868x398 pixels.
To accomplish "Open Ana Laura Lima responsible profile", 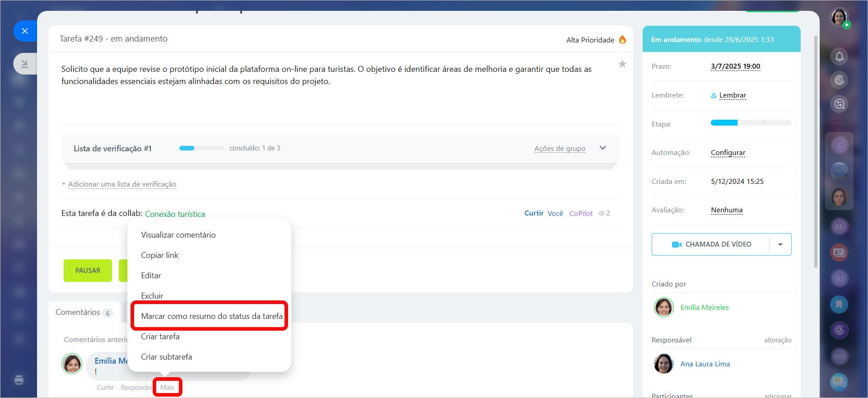I will tap(705, 364).
